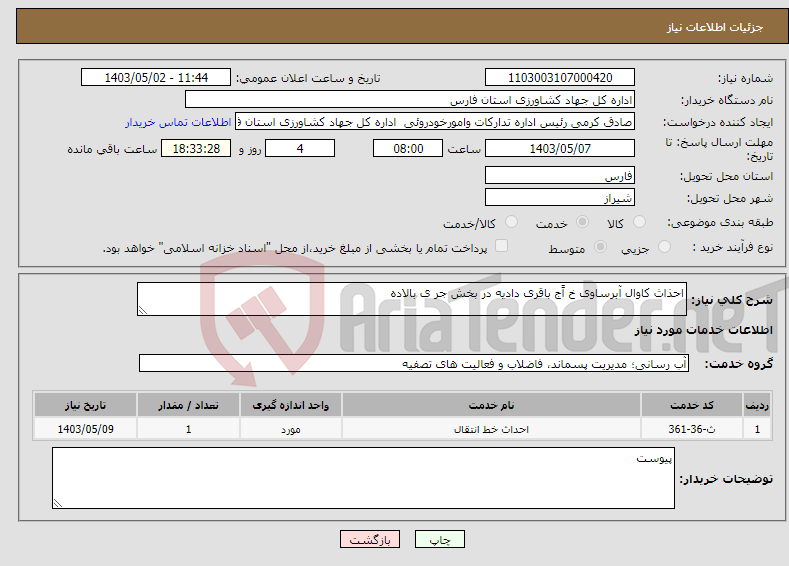The width and height of the screenshot is (789, 566).
Task: Click the resize handle of description textarea
Action: point(142,310)
